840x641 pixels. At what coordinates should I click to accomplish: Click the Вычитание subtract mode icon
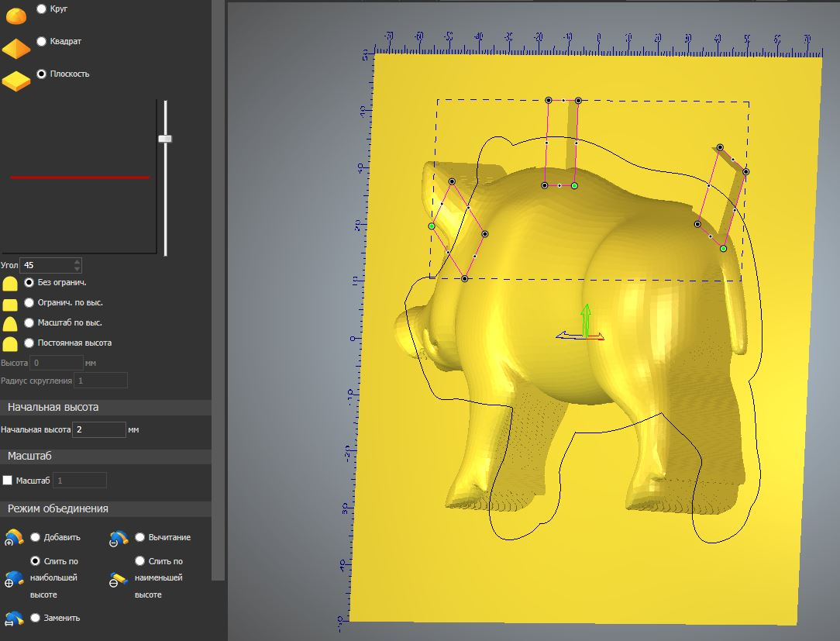(x=119, y=538)
